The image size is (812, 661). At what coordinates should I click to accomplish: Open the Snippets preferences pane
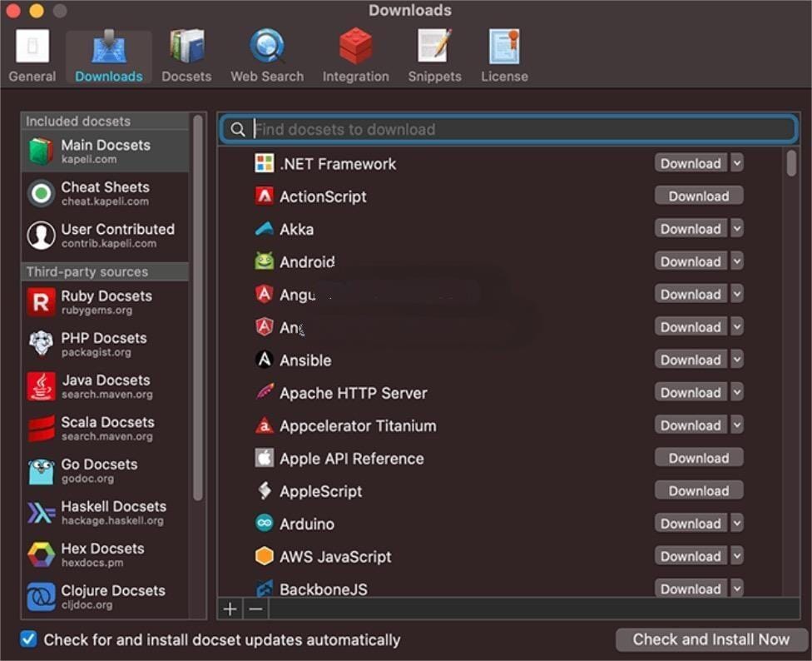pyautogui.click(x=434, y=56)
